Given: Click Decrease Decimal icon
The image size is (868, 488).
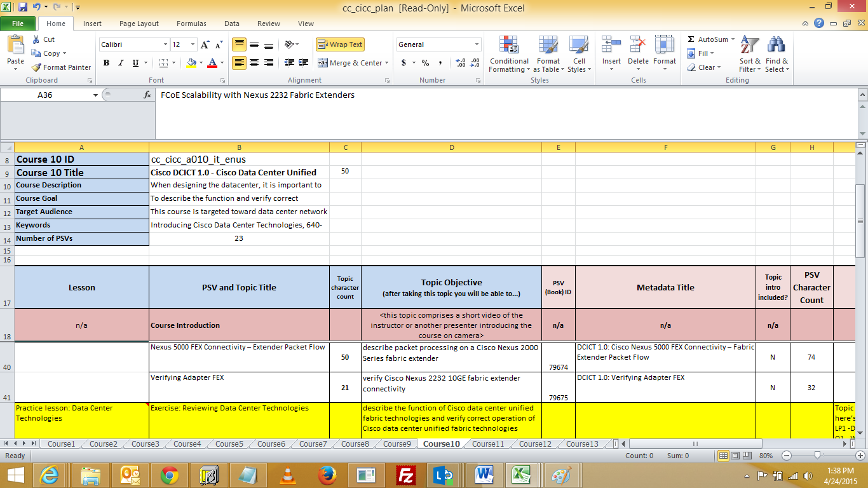Looking at the screenshot, I should pos(475,63).
